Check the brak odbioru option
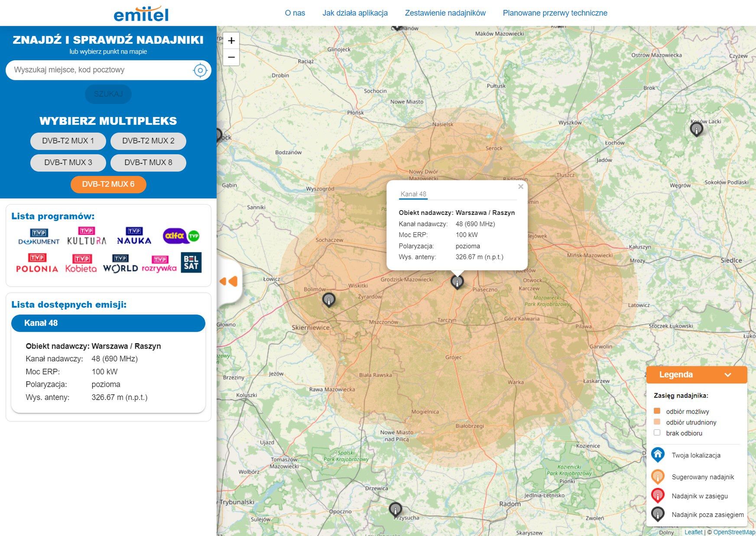 (657, 432)
